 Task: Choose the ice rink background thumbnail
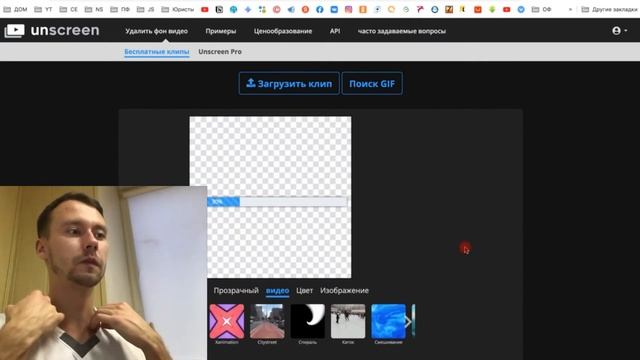[x=348, y=321]
